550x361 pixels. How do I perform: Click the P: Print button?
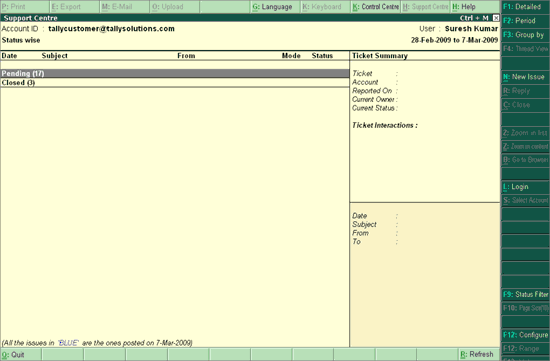click(25, 7)
